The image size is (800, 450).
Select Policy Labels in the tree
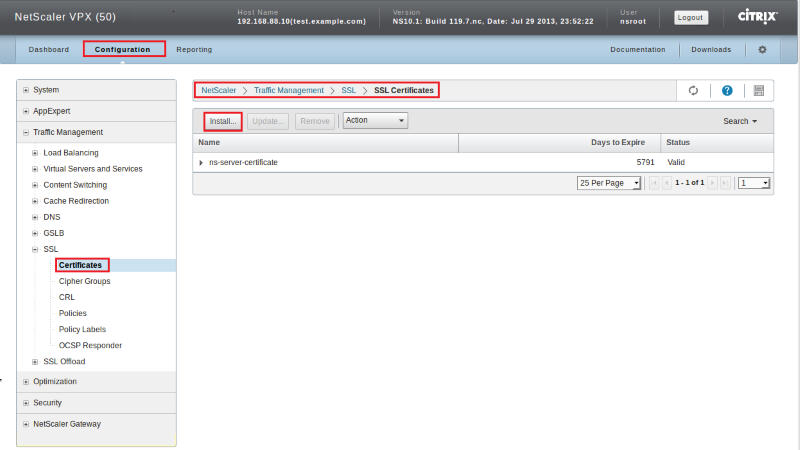pyautogui.click(x=82, y=330)
